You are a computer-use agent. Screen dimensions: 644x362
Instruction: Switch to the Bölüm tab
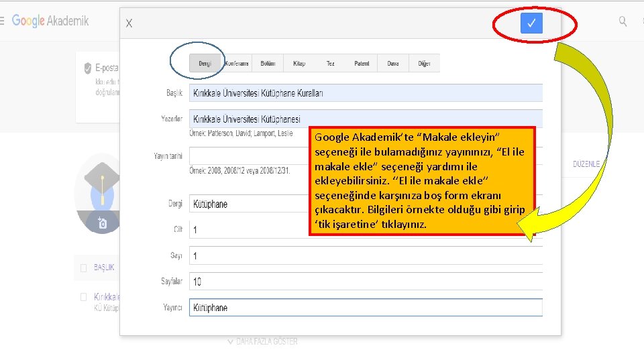pos(268,63)
